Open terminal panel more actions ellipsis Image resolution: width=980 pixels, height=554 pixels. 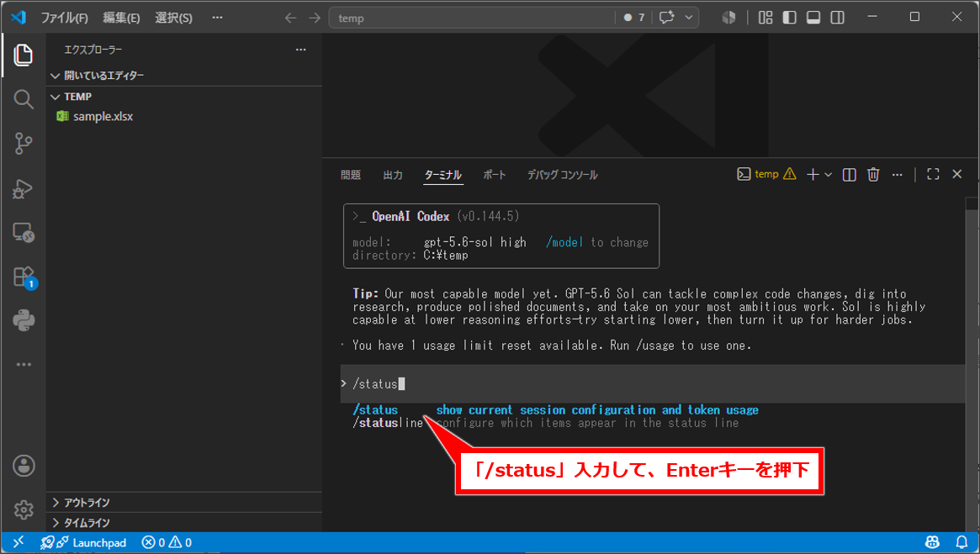click(x=897, y=175)
